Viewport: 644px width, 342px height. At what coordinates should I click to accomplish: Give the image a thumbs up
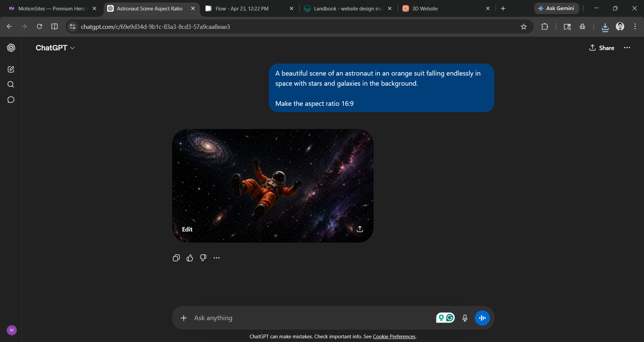click(189, 258)
